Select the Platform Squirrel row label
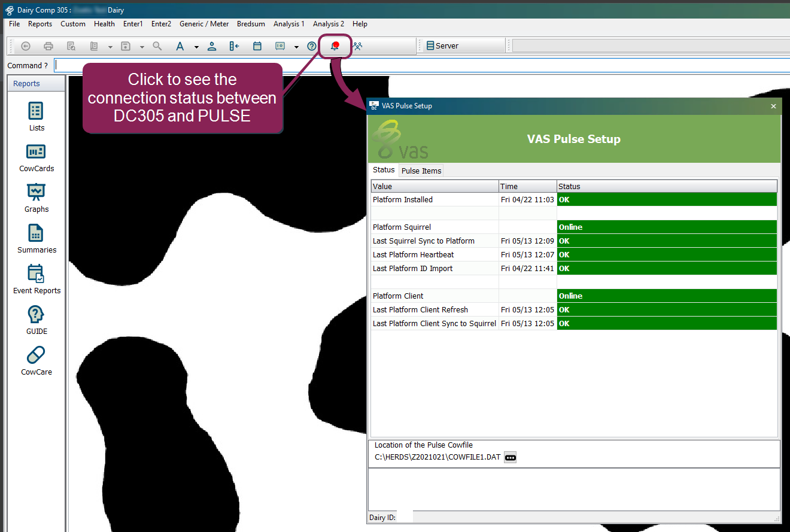 pyautogui.click(x=402, y=227)
